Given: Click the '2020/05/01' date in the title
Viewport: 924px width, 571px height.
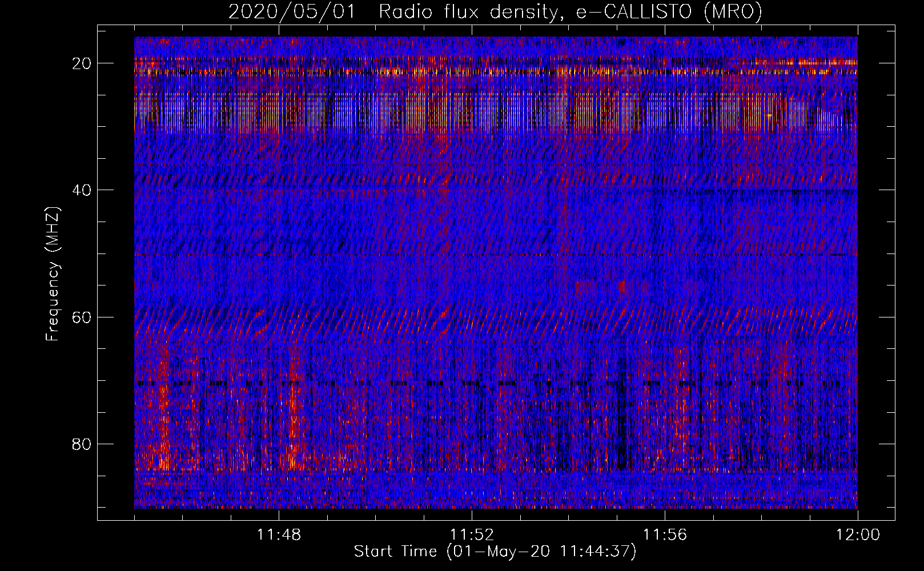Looking at the screenshot, I should (x=291, y=12).
